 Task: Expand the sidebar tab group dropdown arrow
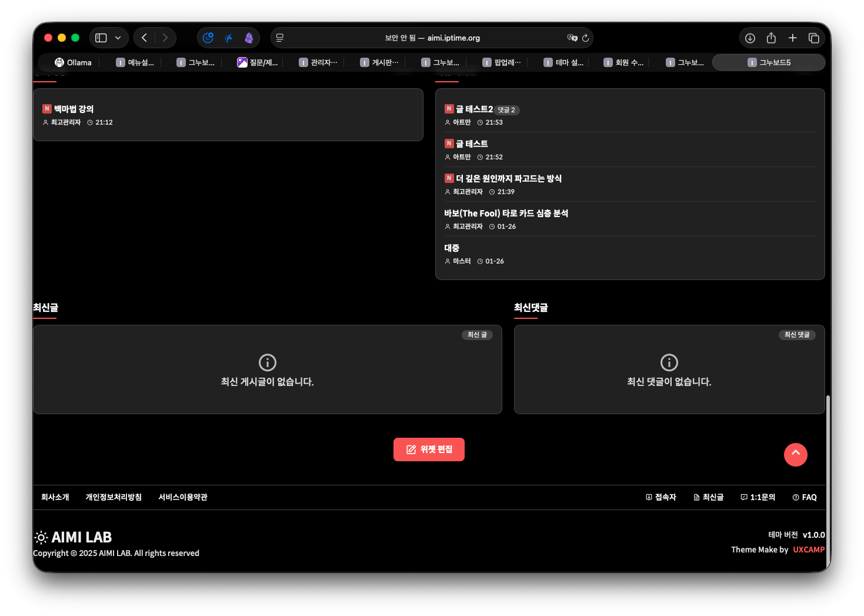[118, 38]
